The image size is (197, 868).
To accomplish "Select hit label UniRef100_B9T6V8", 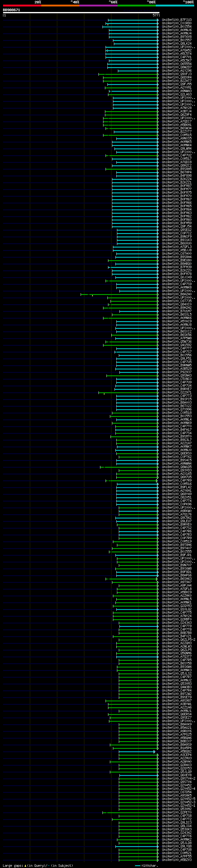I will tap(177, 37).
